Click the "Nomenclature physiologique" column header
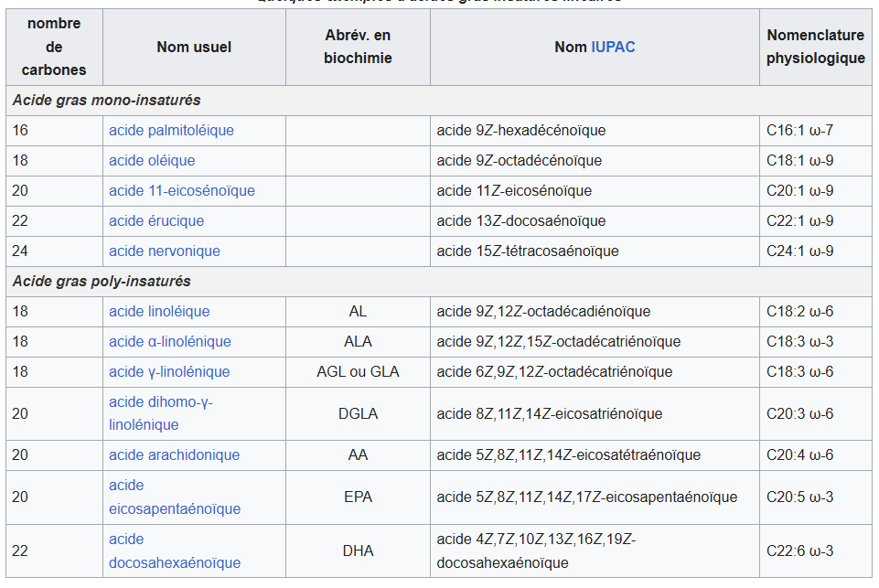The image size is (879, 588). 815,47
